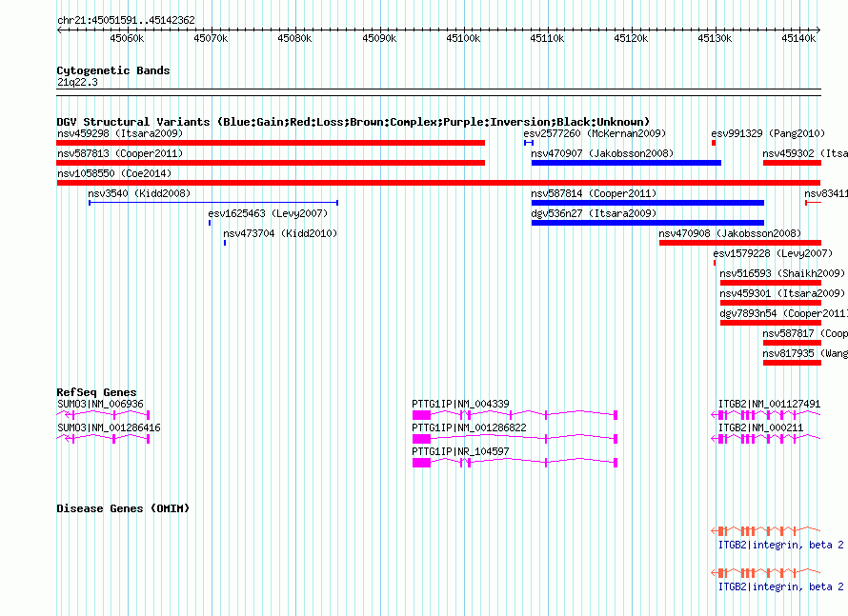Screen dimensions: 848x616
Task: Select the 45060k tick label on ruler
Action: [127, 38]
